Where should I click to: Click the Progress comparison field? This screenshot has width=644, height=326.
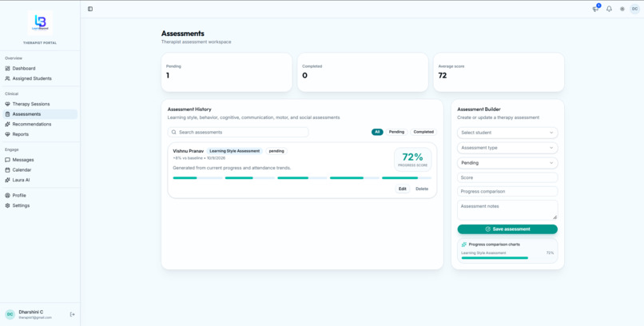point(507,191)
